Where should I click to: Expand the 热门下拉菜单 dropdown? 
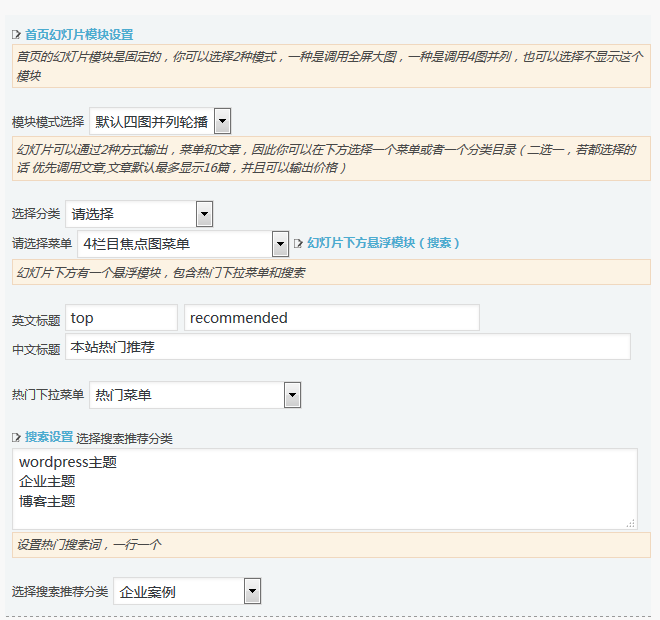195,395
